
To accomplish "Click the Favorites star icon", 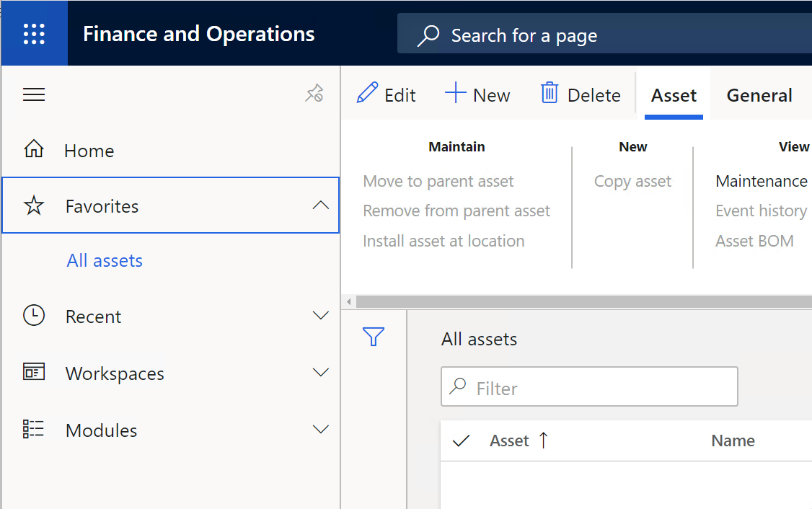I will click(x=34, y=205).
